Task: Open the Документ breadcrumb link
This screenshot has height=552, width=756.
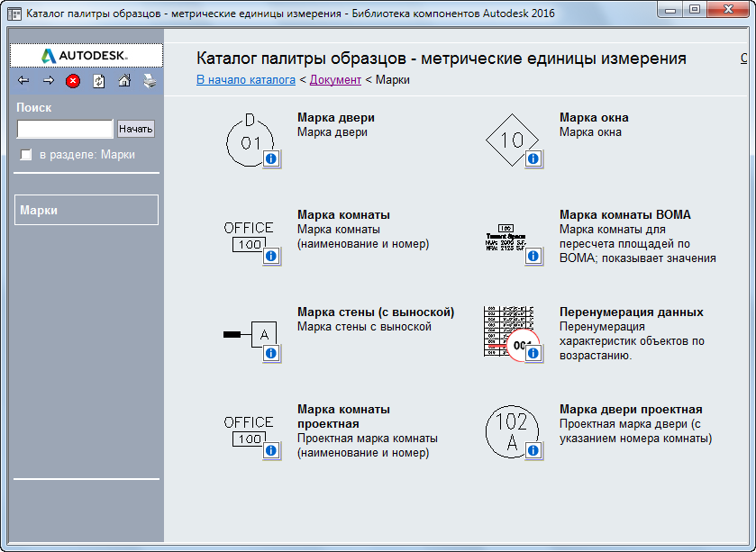Action: pos(335,80)
